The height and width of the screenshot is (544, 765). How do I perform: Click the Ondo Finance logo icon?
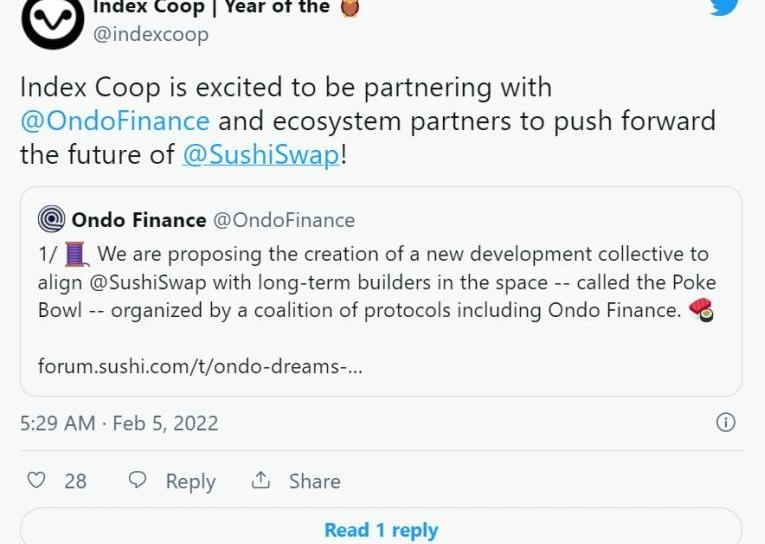(x=51, y=219)
